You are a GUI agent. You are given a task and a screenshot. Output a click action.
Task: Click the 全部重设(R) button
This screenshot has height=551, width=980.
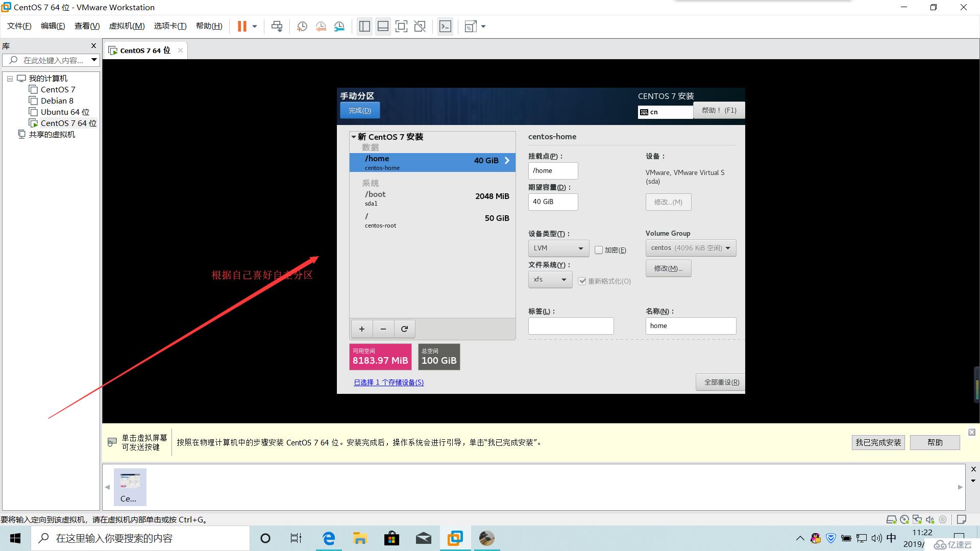tap(721, 382)
